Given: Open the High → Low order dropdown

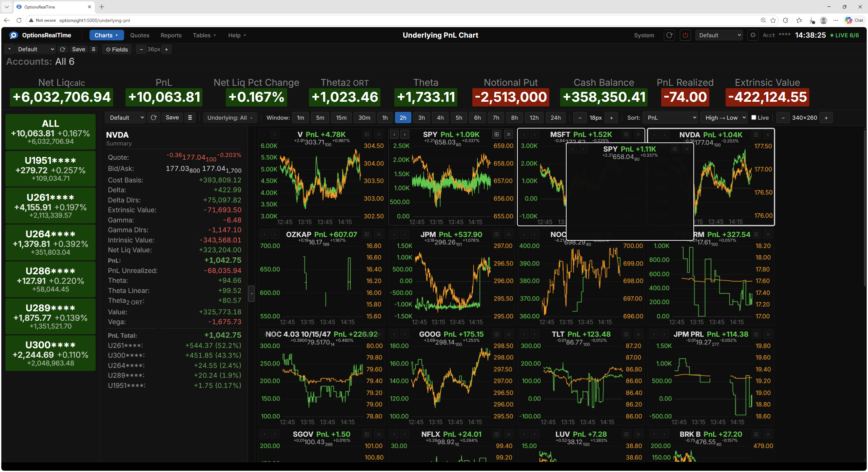Looking at the screenshot, I should 724,118.
